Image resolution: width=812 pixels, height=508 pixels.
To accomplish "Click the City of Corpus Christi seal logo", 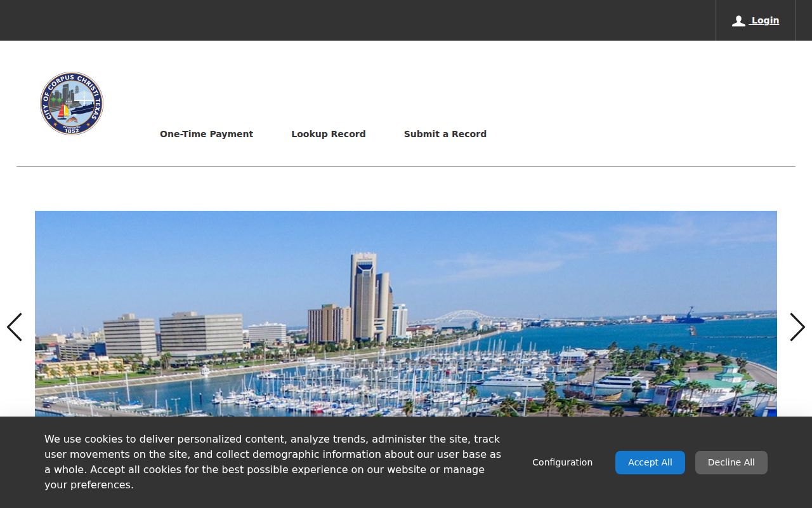I will click(72, 104).
